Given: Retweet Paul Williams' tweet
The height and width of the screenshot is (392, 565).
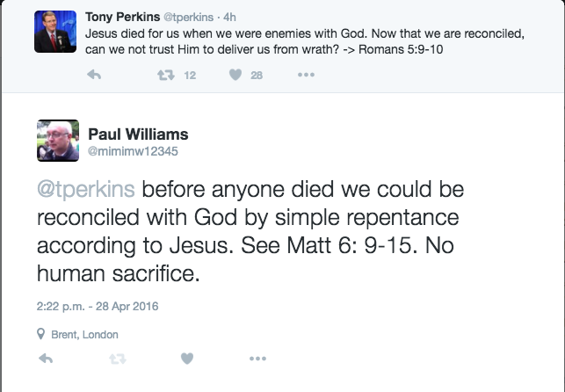Looking at the screenshot, I should (x=116, y=359).
